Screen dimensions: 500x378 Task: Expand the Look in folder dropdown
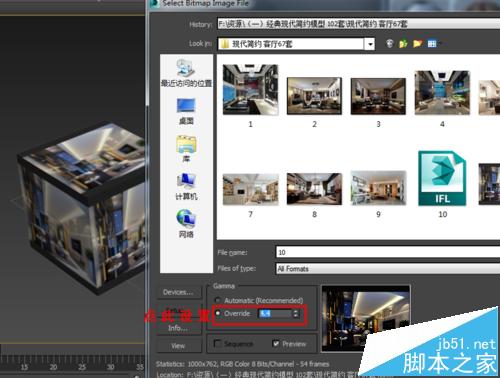(370, 44)
